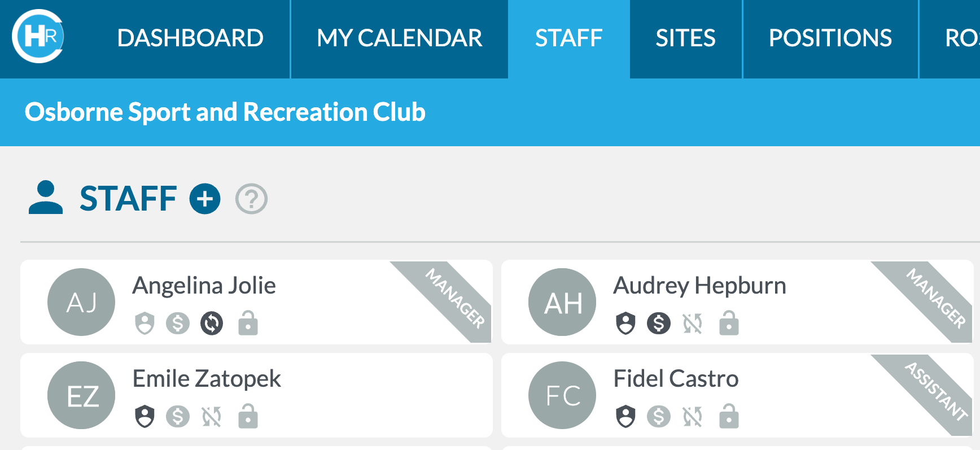This screenshot has width=980, height=450.
Task: Click Angelina Jolie's padlock icon
Action: point(248,323)
